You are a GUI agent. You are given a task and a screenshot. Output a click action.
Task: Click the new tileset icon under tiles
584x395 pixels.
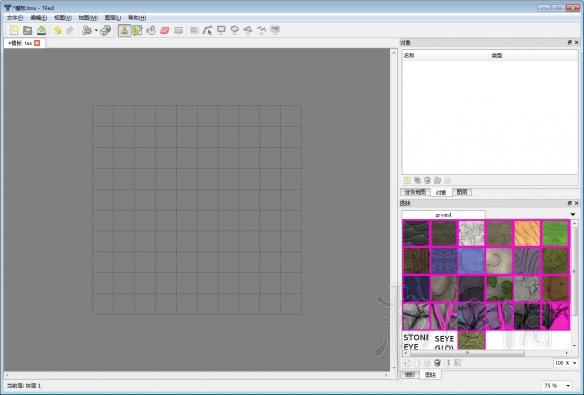(x=407, y=363)
